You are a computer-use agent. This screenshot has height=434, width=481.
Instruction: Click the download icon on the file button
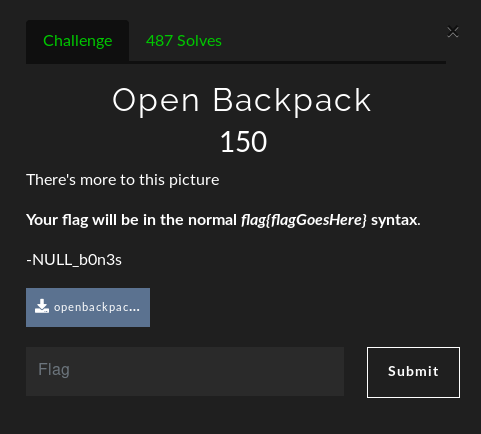[x=42, y=306]
